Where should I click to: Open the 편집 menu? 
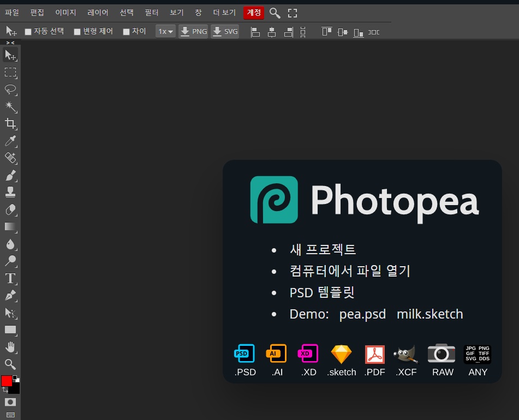click(x=37, y=13)
